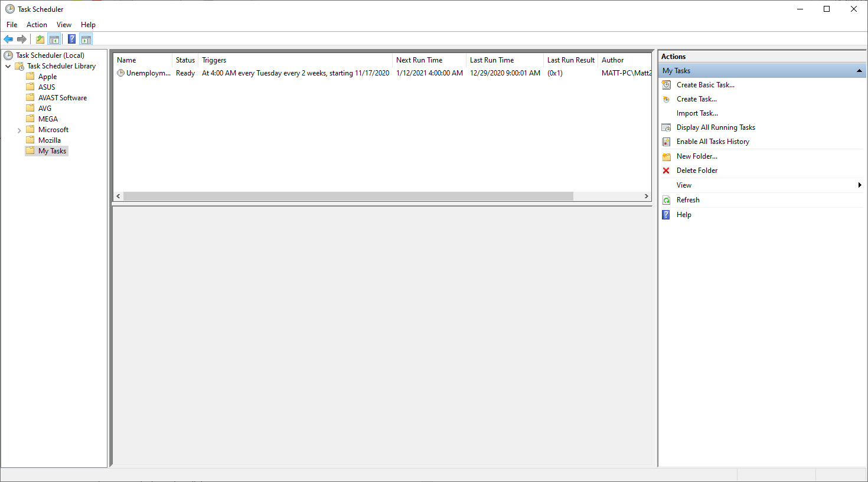Click the New Folder icon in Actions

[x=666, y=156]
